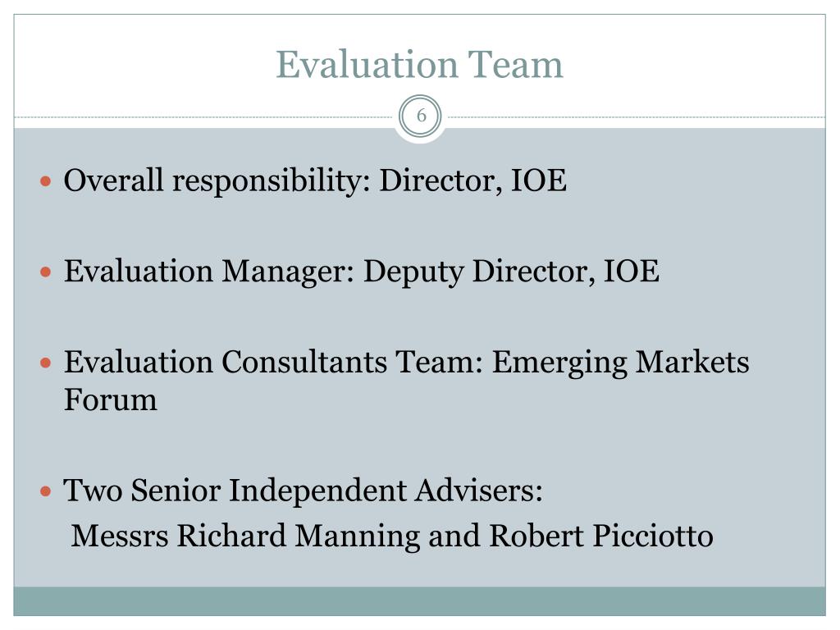840x630 pixels.
Task: Click the Messrs Richard Manning and Robert Picciotto text
Action: (392, 536)
